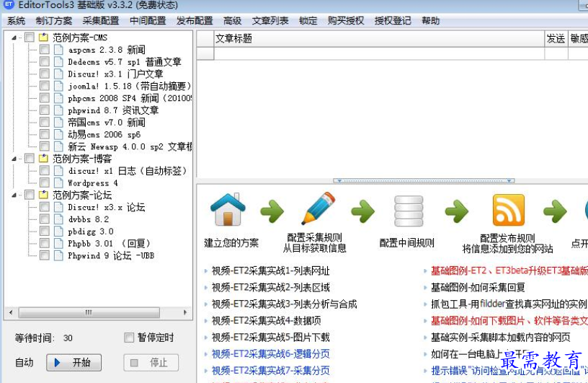Click the document icon beside dvbbs 8.2
Viewport: 588px width, 383px height.
tap(58, 219)
